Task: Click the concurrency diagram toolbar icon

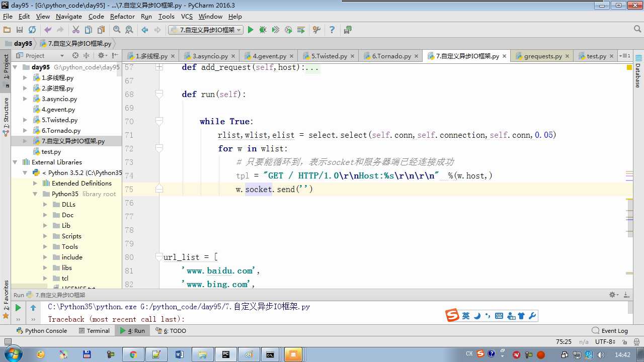Action: [301, 30]
